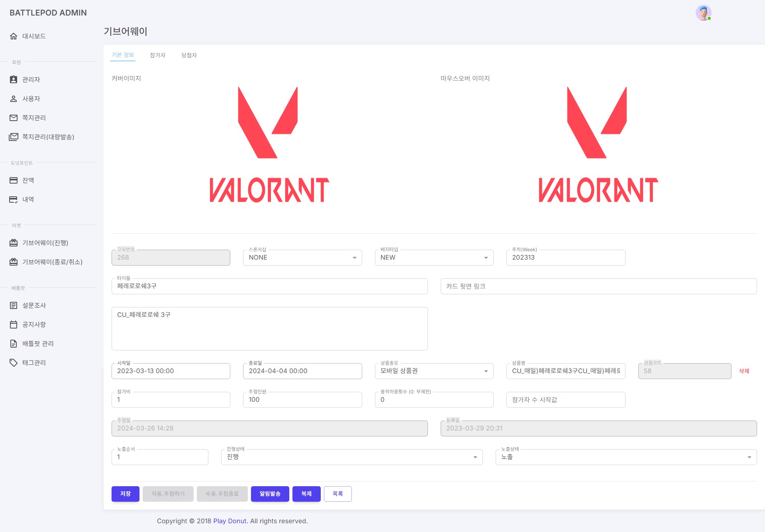The width and height of the screenshot is (765, 532).
Task: Click the user avatar in header
Action: coord(703,13)
